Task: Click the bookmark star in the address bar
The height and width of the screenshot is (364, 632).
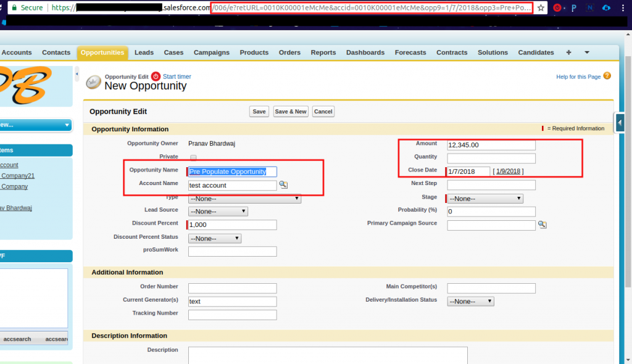Action: pos(541,7)
